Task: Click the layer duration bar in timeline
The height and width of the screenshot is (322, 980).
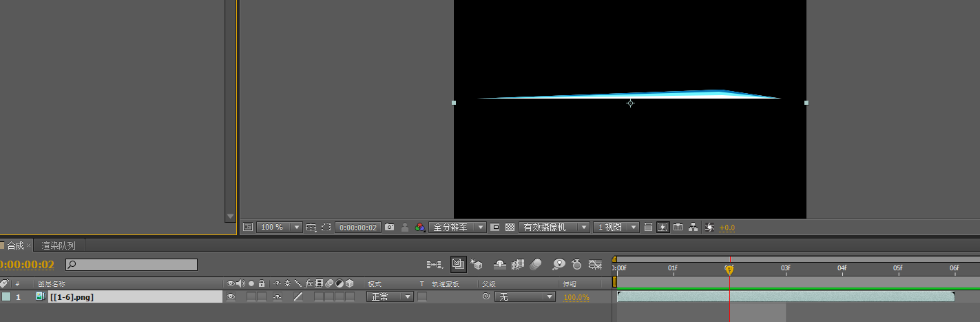Action: pos(786,296)
